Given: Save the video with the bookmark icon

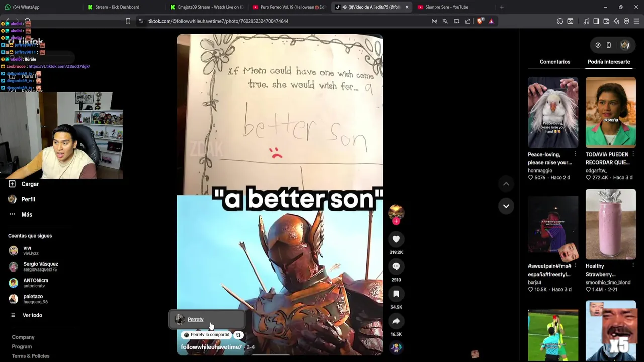Looking at the screenshot, I should (x=396, y=294).
